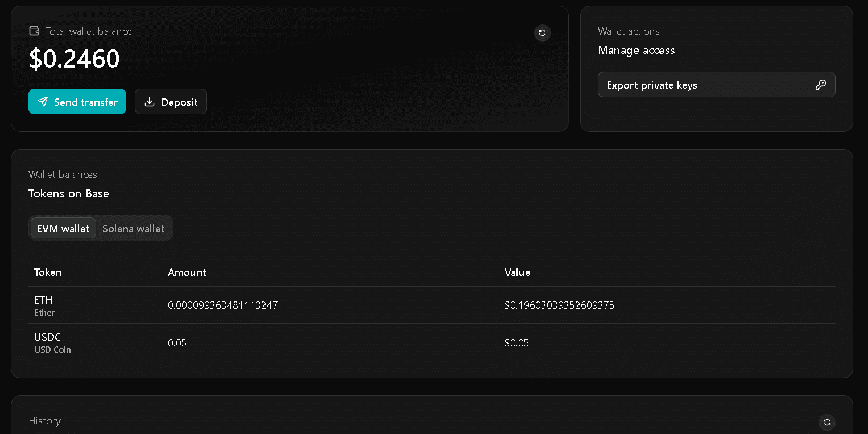The image size is (868, 434).
Task: Click the paper plane icon on Send transfer
Action: pos(43,102)
